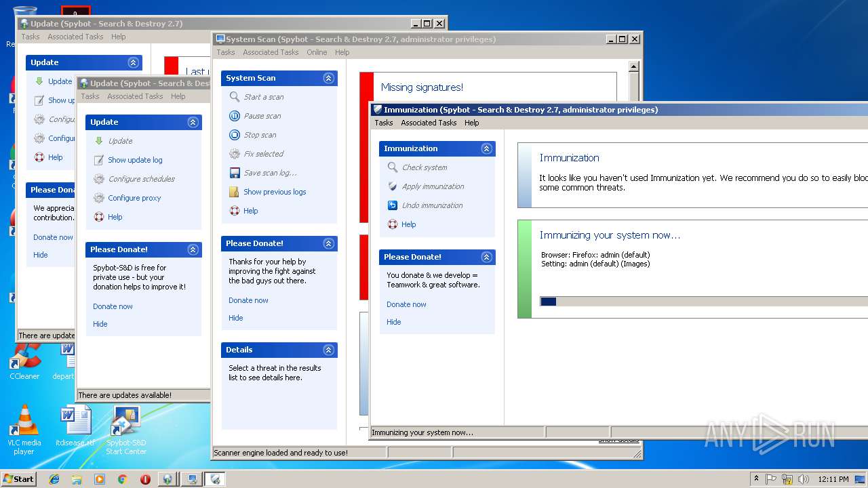Click Hide link in System Scan donate panel
The width and height of the screenshot is (868, 488).
235,318
